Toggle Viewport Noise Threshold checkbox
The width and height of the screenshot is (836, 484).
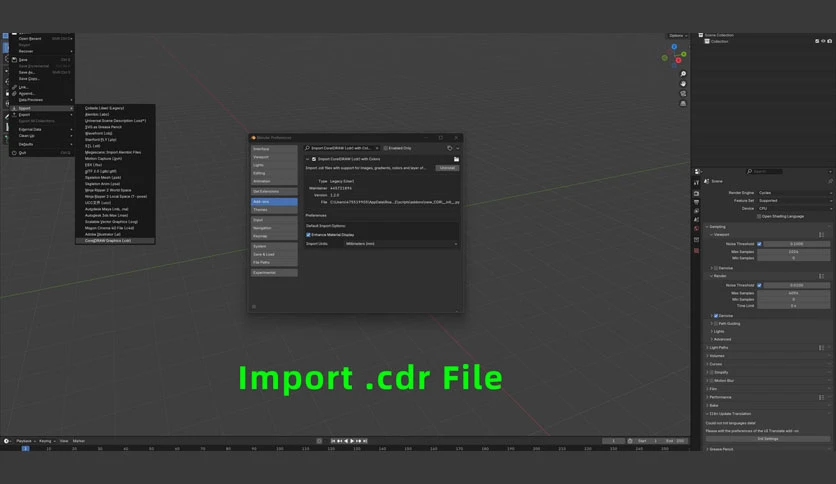click(x=759, y=244)
